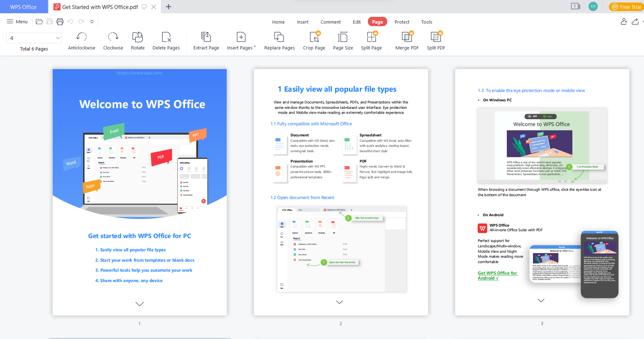
Task: Expand the Insert Pages dropdown
Action: pos(255,47)
